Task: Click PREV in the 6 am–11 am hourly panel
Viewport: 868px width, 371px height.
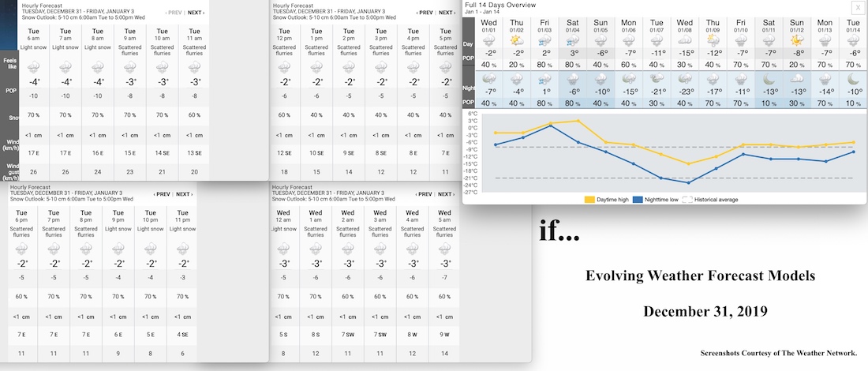Action: coord(174,13)
